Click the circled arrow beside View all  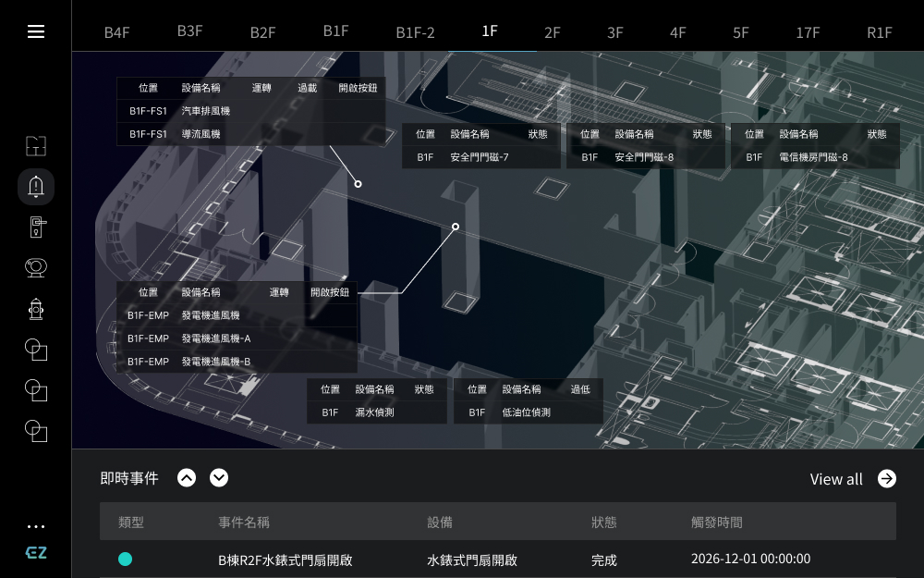pyautogui.click(x=887, y=478)
